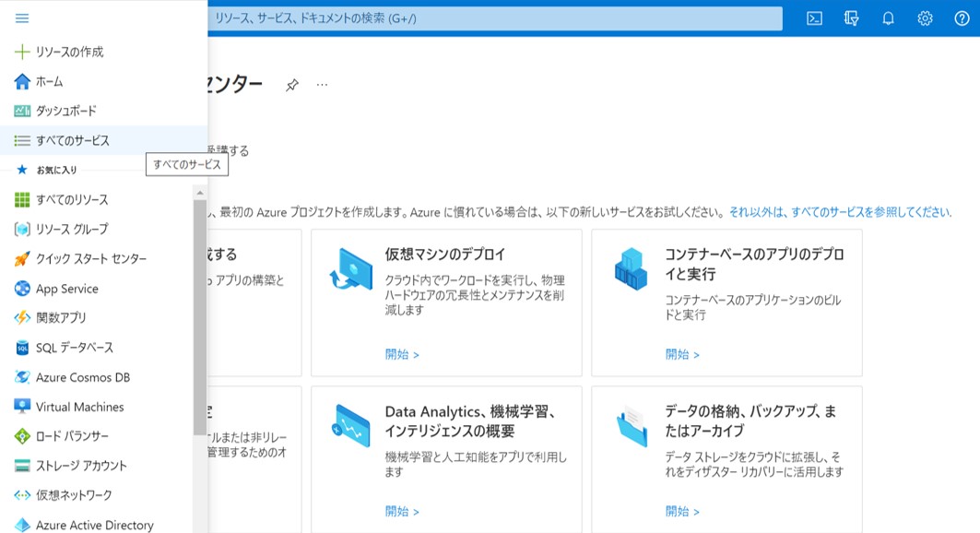Click the sidebar favorites scrollbar thumb
Screen dimensions: 980x533
[200, 317]
